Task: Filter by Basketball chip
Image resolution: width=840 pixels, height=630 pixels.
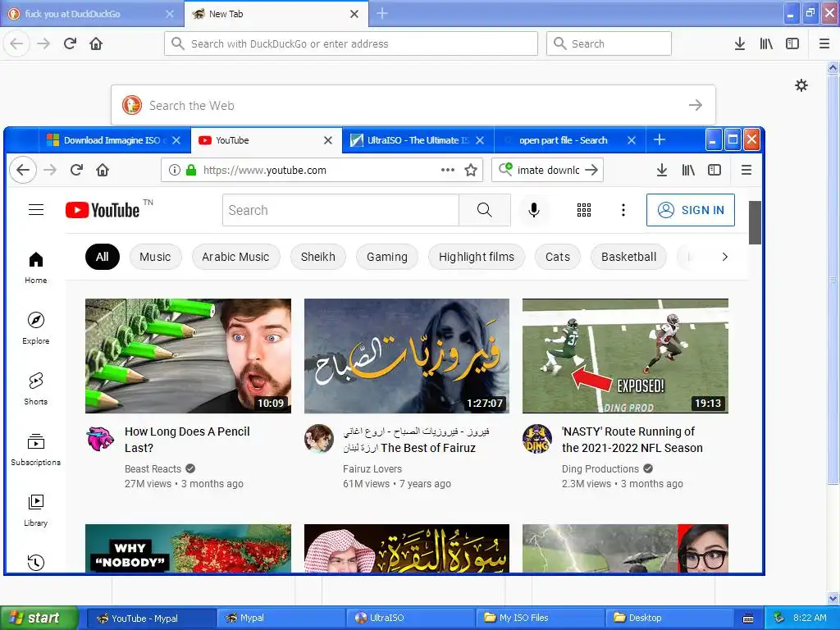Action: 629,257
